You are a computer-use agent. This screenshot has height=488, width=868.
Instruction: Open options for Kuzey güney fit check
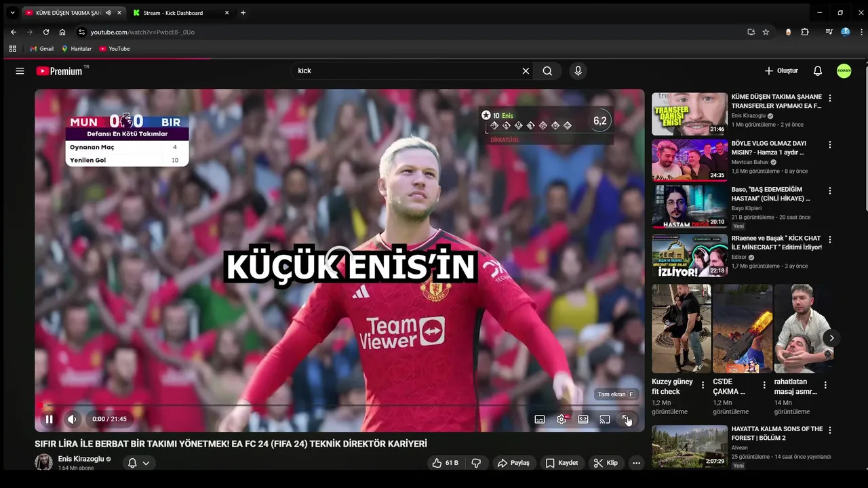(703, 385)
